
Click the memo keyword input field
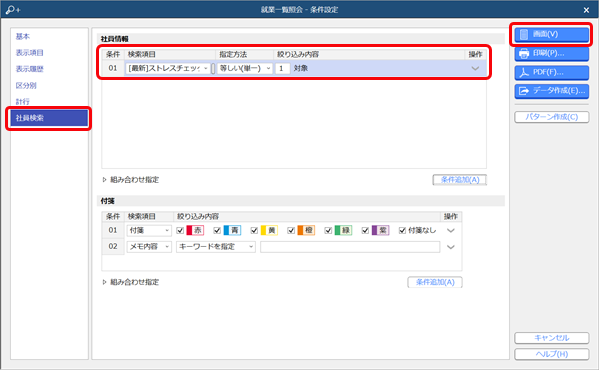click(350, 247)
